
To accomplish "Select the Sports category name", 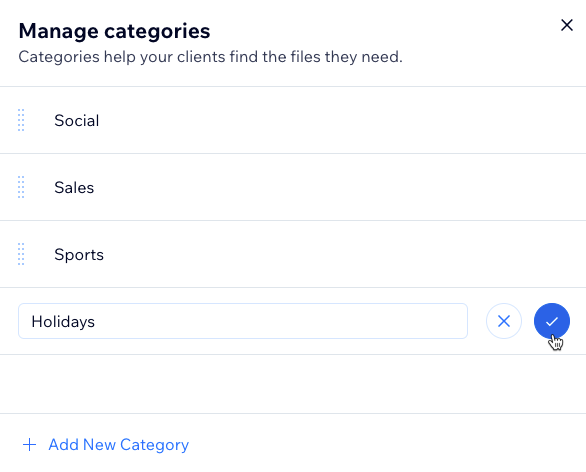I will click(79, 254).
